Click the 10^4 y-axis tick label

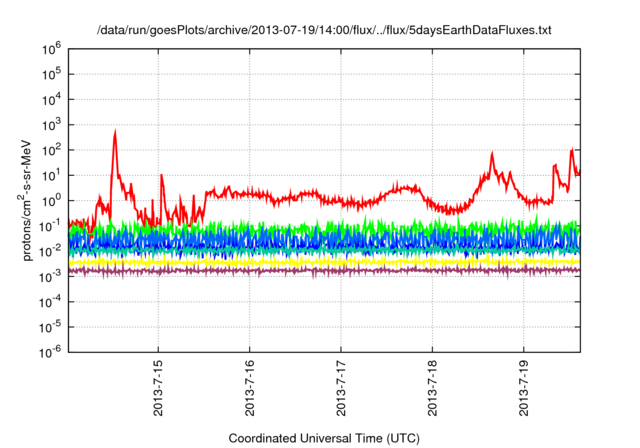(x=51, y=100)
